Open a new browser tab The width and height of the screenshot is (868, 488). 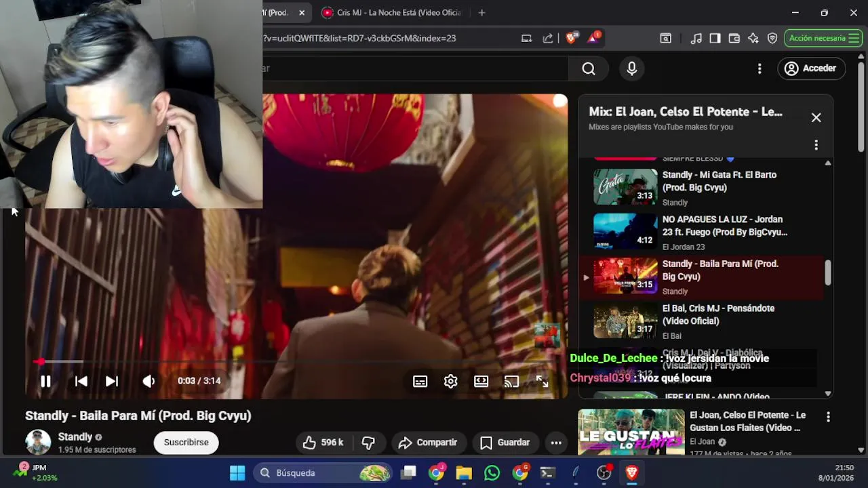coord(481,12)
